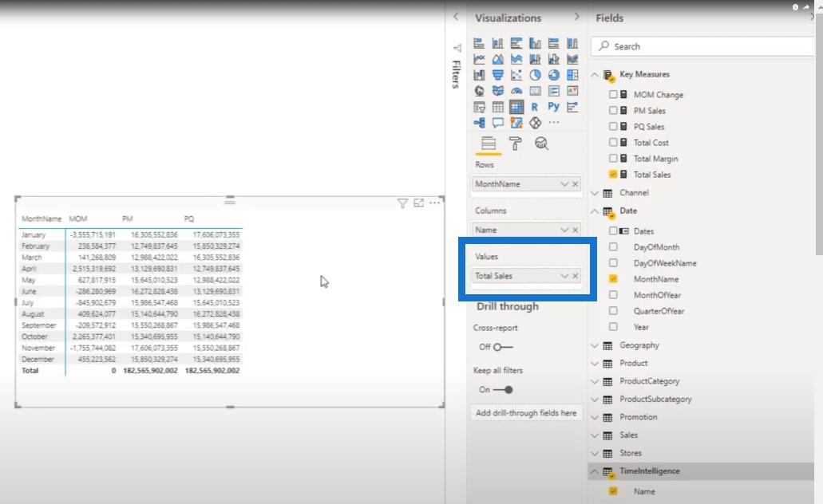Check the DayOfMonth field

(613, 247)
